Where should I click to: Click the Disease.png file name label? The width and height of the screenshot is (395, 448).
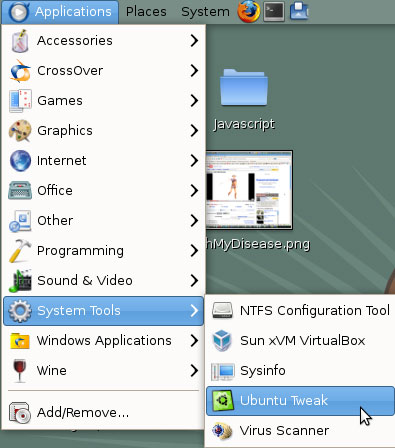click(x=258, y=244)
